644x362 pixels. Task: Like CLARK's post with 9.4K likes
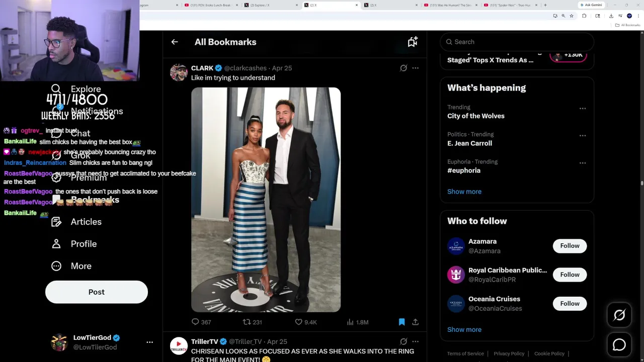pos(298,322)
